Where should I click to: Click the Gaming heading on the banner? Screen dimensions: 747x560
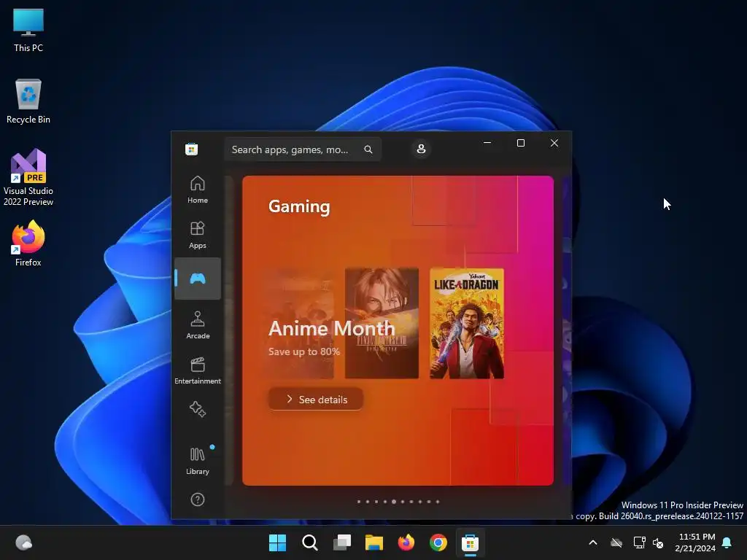[299, 206]
